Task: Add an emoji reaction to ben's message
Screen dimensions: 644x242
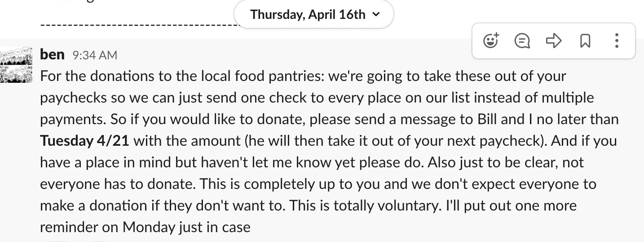Action: [491, 41]
